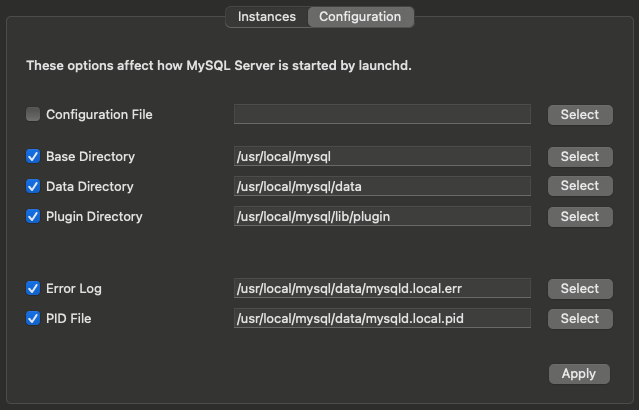The image size is (639, 410).
Task: Click the Data Directory label
Action: 90,187
